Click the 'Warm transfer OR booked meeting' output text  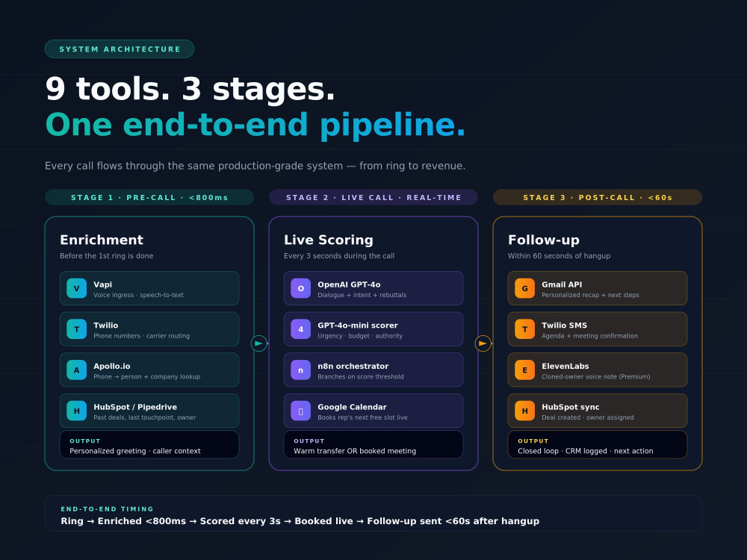pos(355,451)
